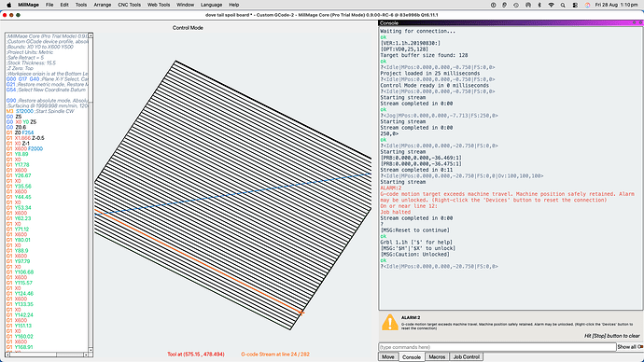
Task: Switch to the Console tab
Action: (411, 356)
